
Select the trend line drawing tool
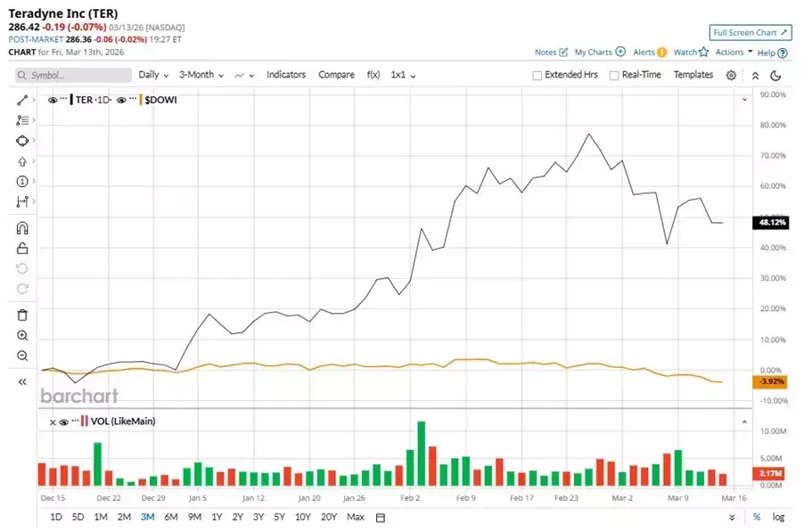coord(22,100)
